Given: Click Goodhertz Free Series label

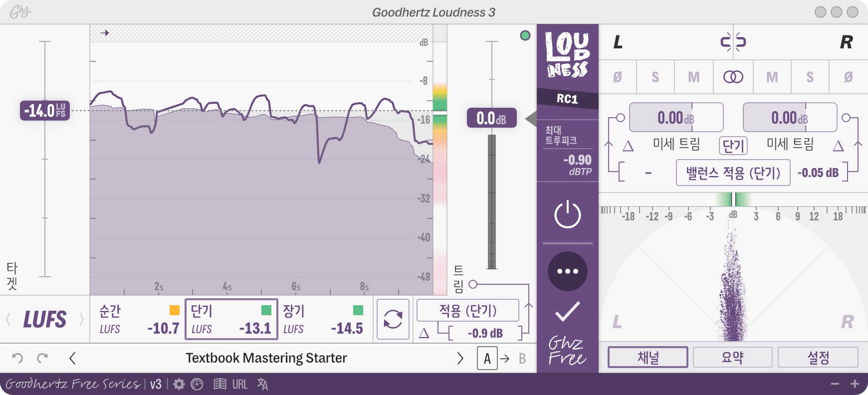Looking at the screenshot, I should pos(73,384).
